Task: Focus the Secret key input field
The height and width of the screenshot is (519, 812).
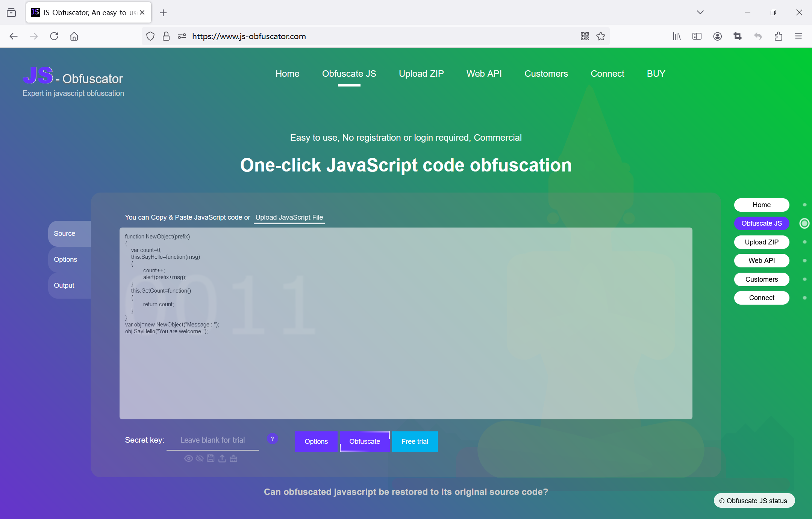Action: 212,440
